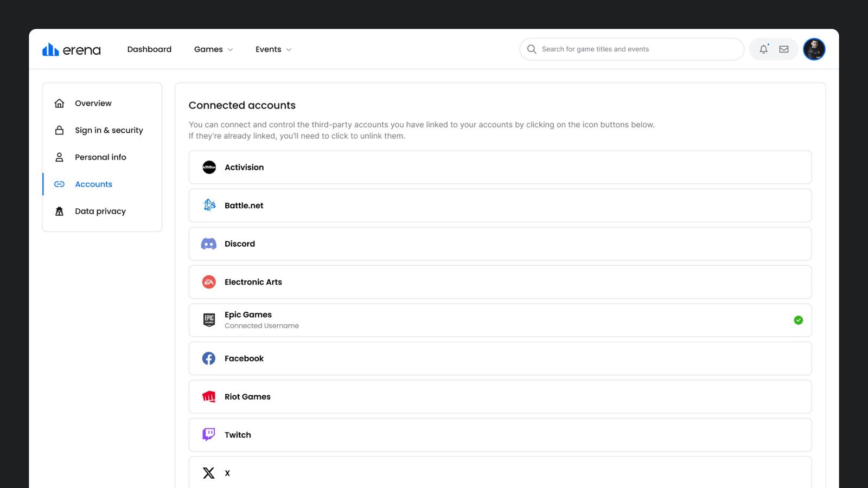Connect the Electronic Arts account
The image size is (868, 488).
tap(500, 282)
